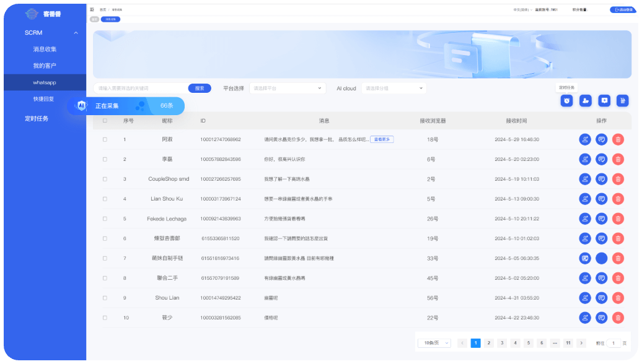Open the 10条/页 page size dropdown

(x=434, y=343)
